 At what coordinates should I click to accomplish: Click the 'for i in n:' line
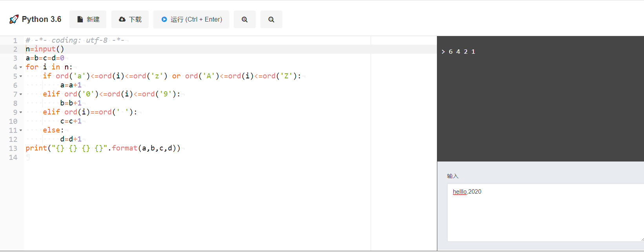coord(49,67)
